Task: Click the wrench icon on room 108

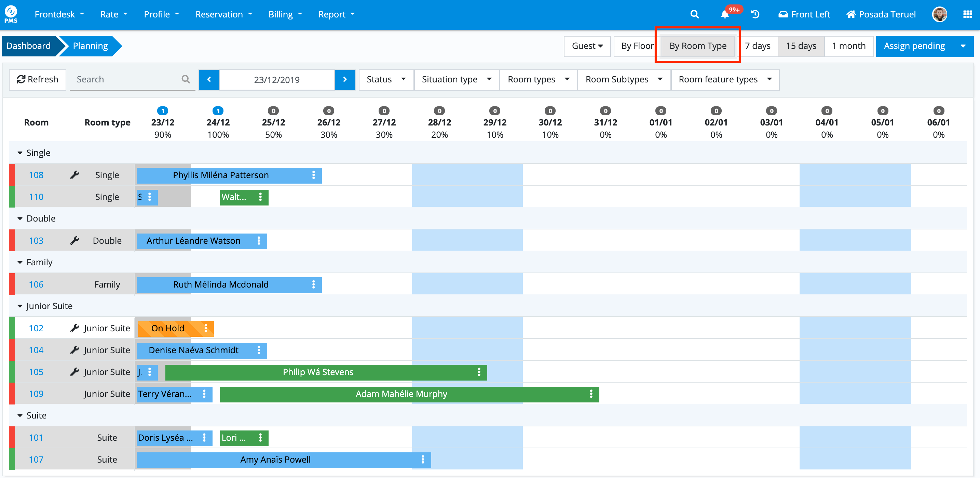Action: click(74, 175)
